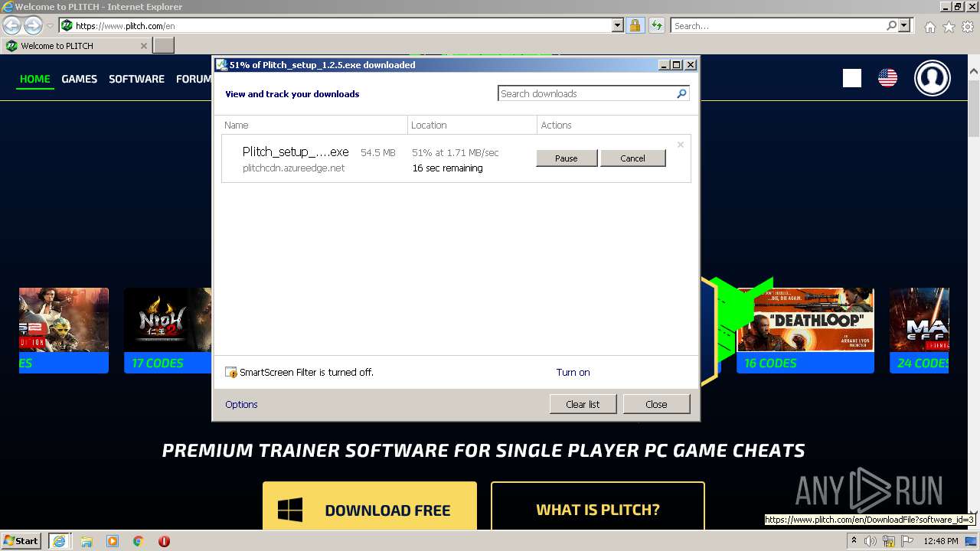Click the browser Search box field

[777, 25]
